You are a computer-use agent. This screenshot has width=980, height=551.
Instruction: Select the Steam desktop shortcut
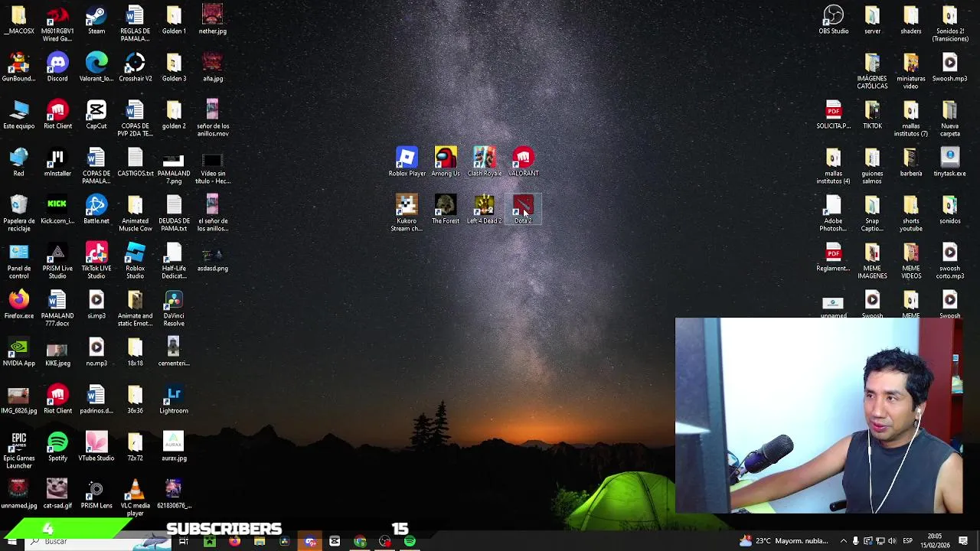[x=96, y=20]
